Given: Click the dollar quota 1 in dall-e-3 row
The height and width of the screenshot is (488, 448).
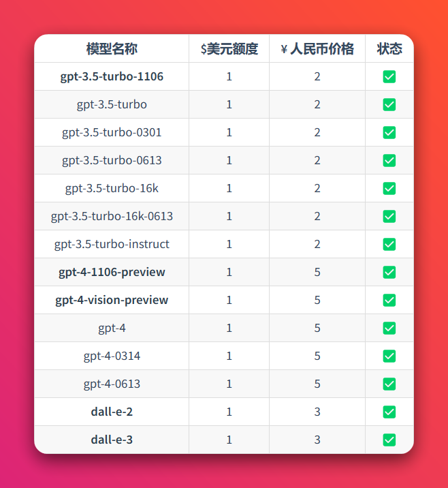Looking at the screenshot, I should tap(229, 440).
